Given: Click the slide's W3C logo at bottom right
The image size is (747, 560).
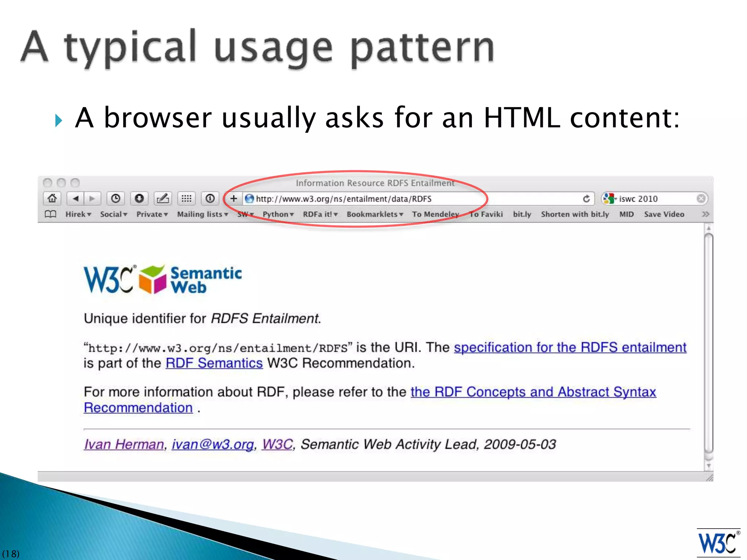Looking at the screenshot, I should (x=719, y=543).
